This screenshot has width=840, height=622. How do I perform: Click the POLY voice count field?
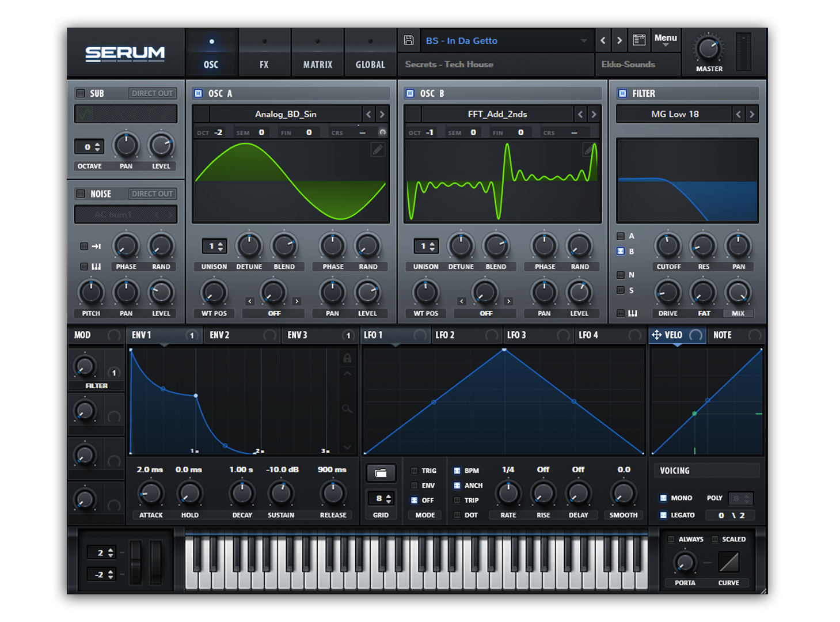pos(741,498)
